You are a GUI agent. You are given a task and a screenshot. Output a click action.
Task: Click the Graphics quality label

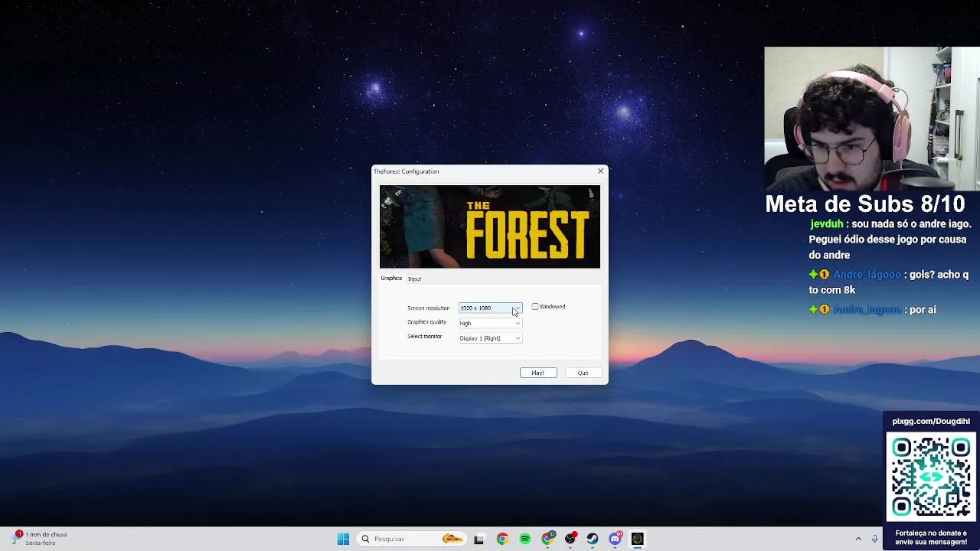427,322
